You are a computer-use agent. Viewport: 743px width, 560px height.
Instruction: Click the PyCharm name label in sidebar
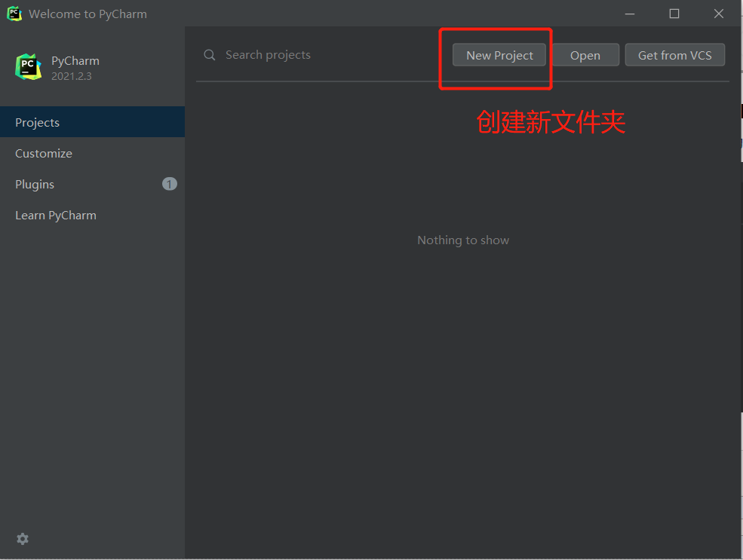coord(75,61)
